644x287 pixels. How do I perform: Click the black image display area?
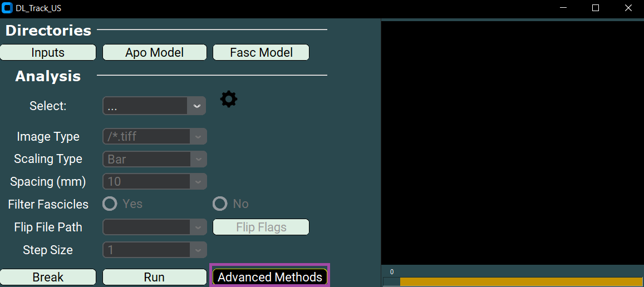click(512, 142)
